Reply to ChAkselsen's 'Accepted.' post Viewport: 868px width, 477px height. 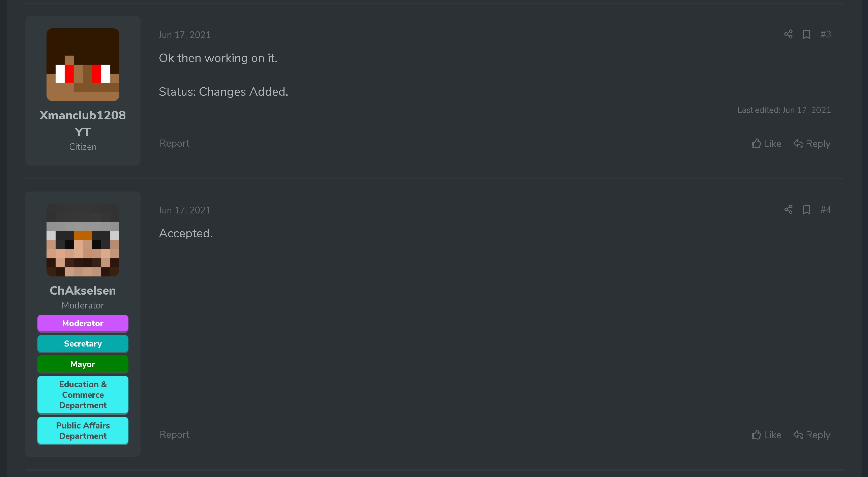coord(812,435)
